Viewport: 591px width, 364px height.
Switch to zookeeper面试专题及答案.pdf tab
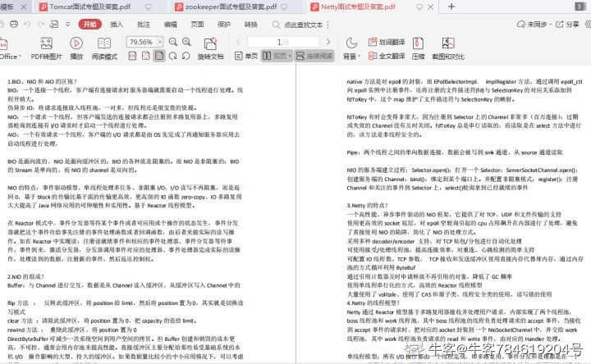tap(231, 7)
